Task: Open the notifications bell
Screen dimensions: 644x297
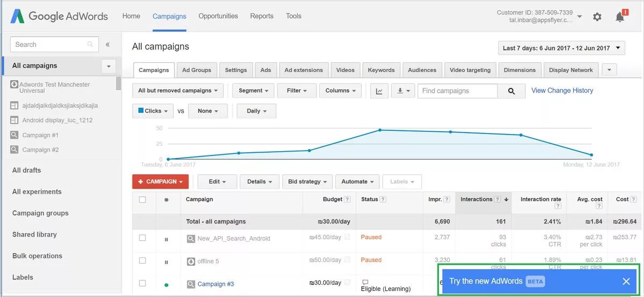Action: (x=620, y=16)
